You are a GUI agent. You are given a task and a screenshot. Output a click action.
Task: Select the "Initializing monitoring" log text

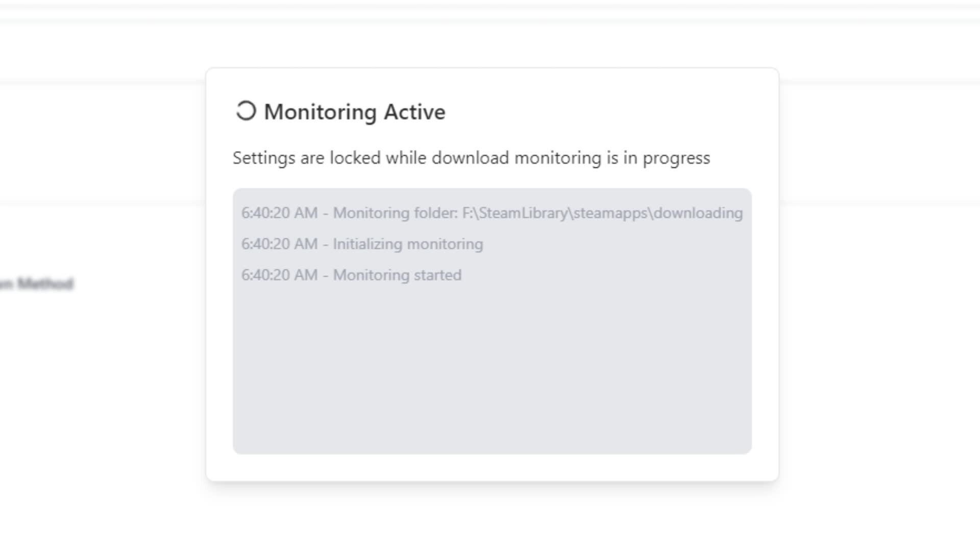[x=408, y=244]
